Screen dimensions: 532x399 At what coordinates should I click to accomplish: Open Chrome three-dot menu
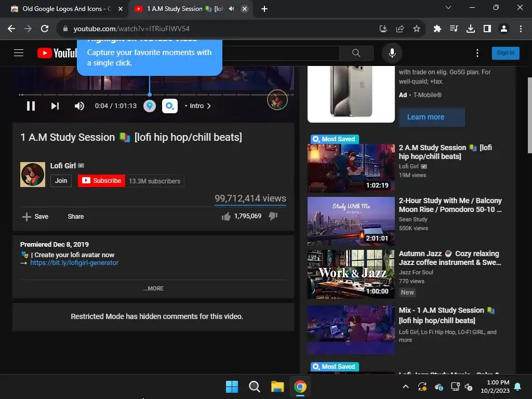[x=521, y=29]
